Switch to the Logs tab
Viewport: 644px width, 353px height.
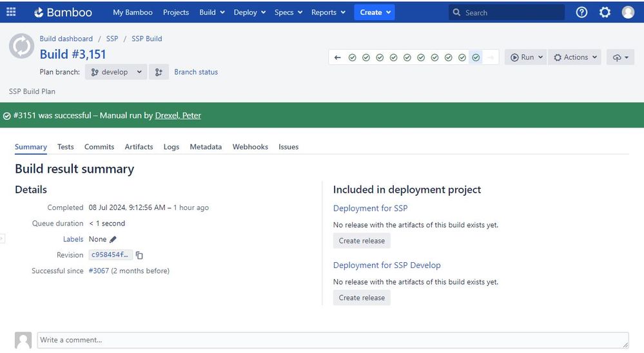point(171,147)
